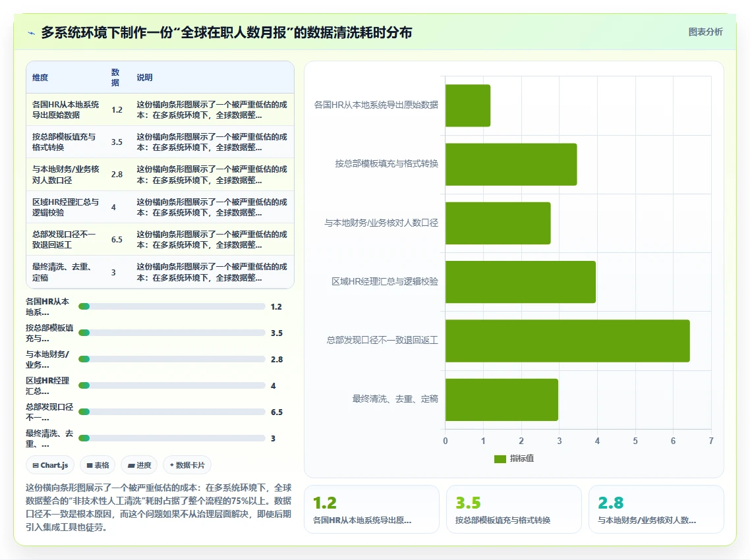Open the 3.5 按总部模板填充与格式转换 card
750x560 pixels.
coord(513,509)
